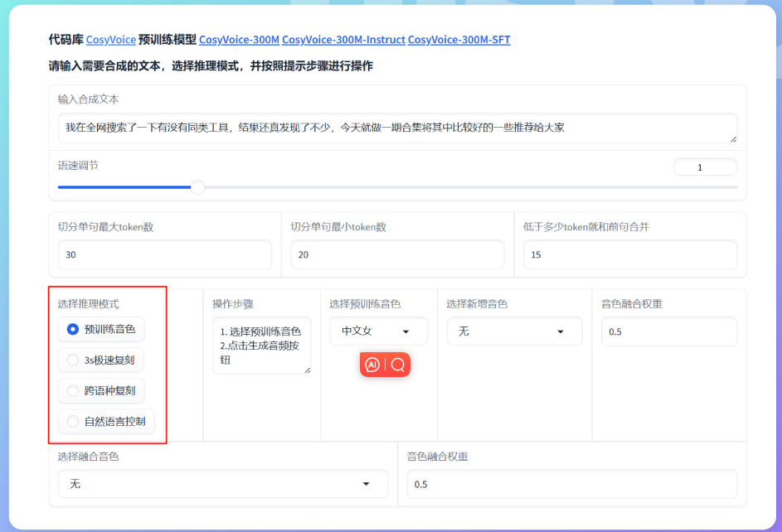782x532 pixels.
Task: Click the 低于多少token就和前句合并 field showing 15
Action: tap(630, 254)
